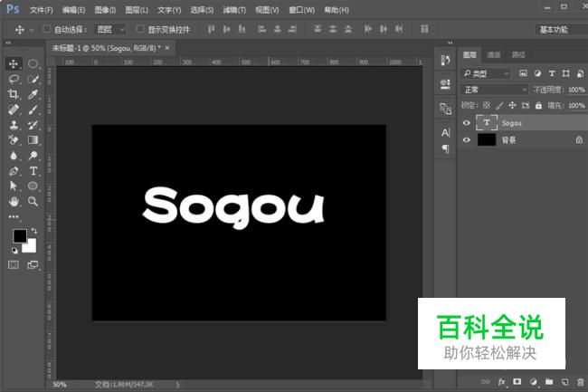The height and width of the screenshot is (392, 588).
Task: Toggle type layer filter
Action: pos(552,73)
